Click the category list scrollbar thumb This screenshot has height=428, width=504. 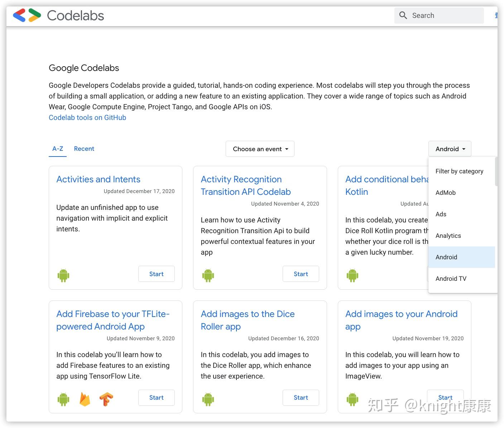[496, 172]
